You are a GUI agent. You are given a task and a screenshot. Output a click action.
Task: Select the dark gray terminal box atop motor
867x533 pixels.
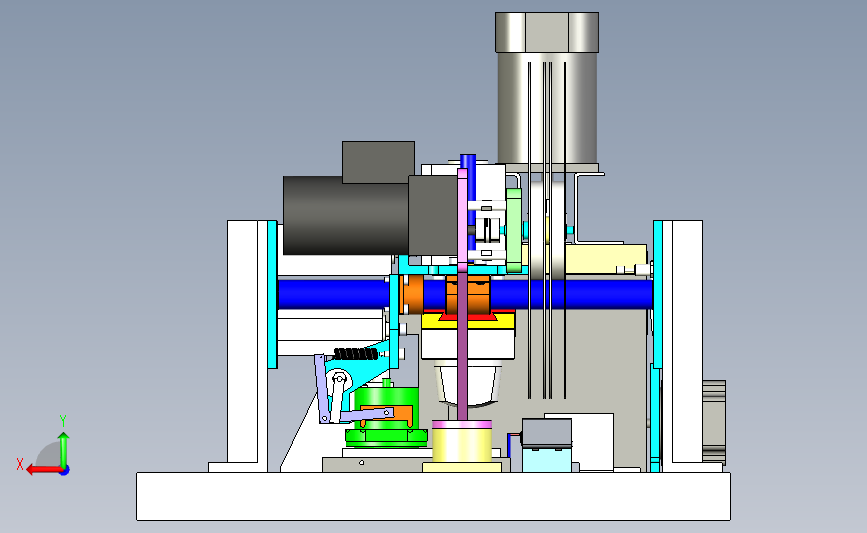point(378,162)
